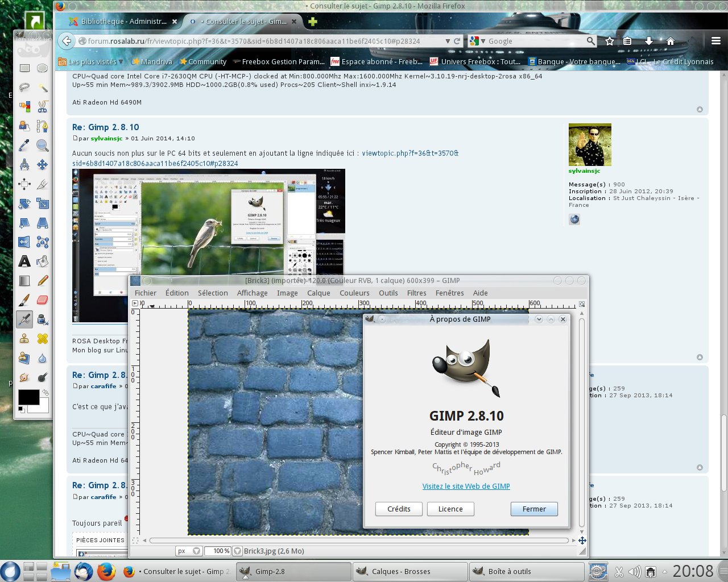Screen dimensions: 728x582
Task: Select the Scale tool
Action: [x=43, y=203]
